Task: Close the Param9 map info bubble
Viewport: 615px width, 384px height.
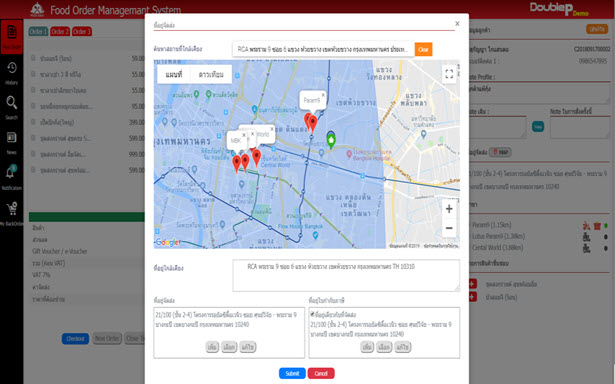Action: 323,95
